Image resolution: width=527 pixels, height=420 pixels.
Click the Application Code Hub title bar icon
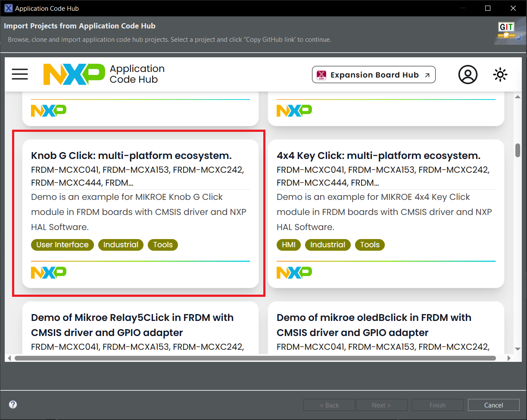[x=8, y=8]
